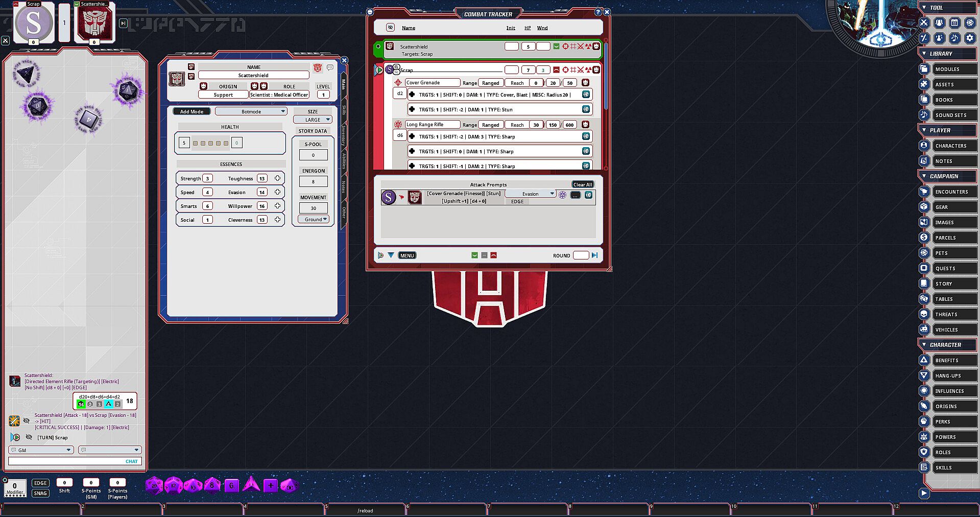Switch to the character sheet's Main side tab

(x=344, y=83)
